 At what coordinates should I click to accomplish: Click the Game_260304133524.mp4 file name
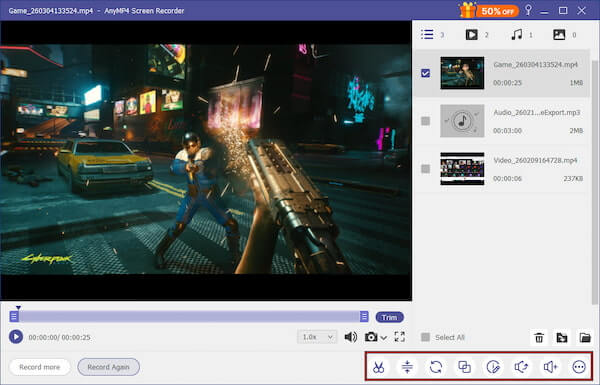click(535, 64)
